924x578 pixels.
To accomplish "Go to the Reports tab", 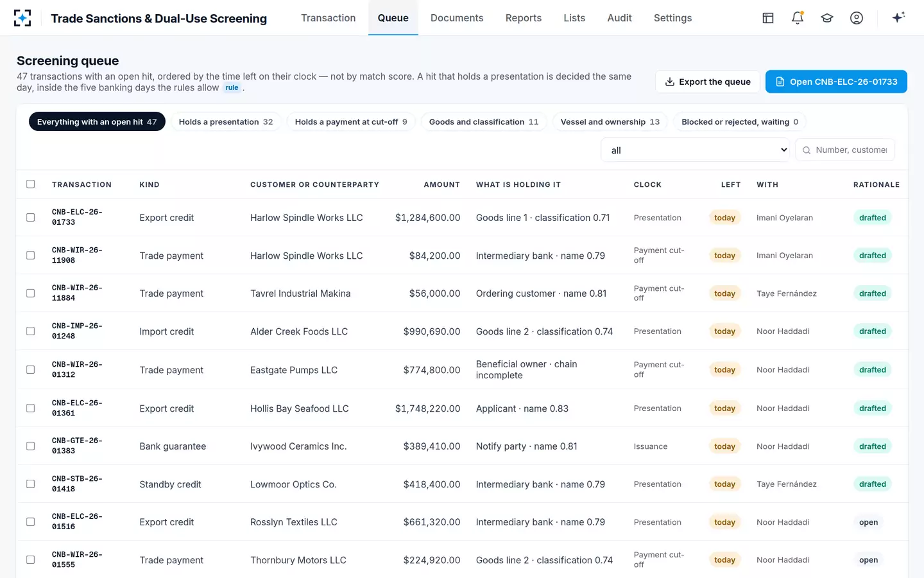I will pyautogui.click(x=524, y=18).
